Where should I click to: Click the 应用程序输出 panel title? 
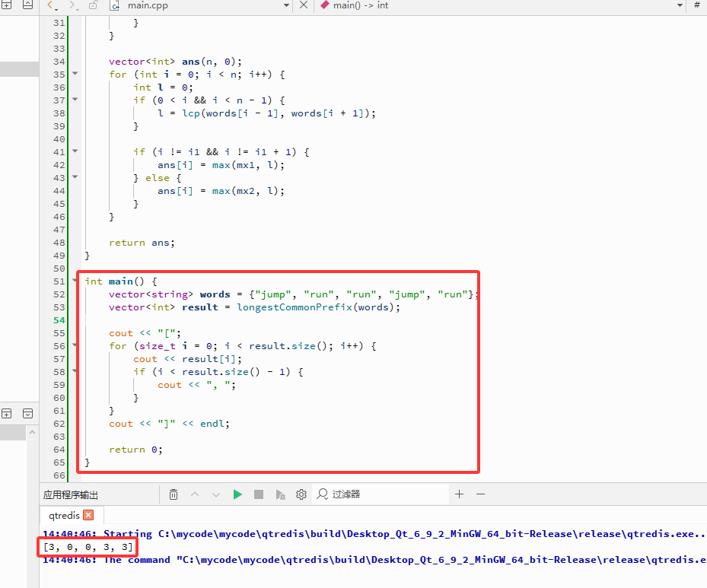pos(70,494)
